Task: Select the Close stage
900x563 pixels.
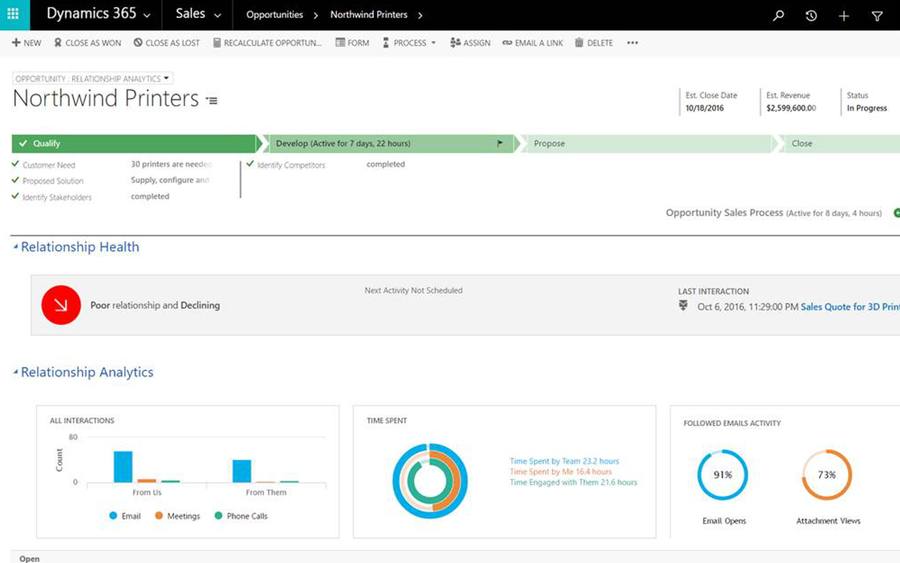Action: 838,143
